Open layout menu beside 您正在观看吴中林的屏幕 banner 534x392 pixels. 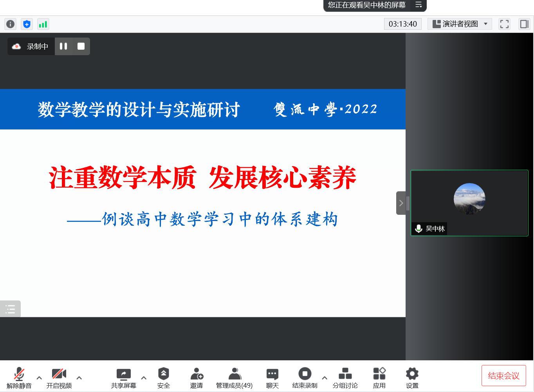pos(418,5)
